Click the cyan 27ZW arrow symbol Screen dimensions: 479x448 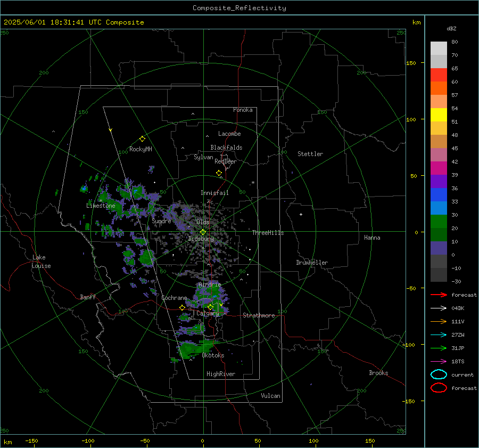click(x=439, y=335)
